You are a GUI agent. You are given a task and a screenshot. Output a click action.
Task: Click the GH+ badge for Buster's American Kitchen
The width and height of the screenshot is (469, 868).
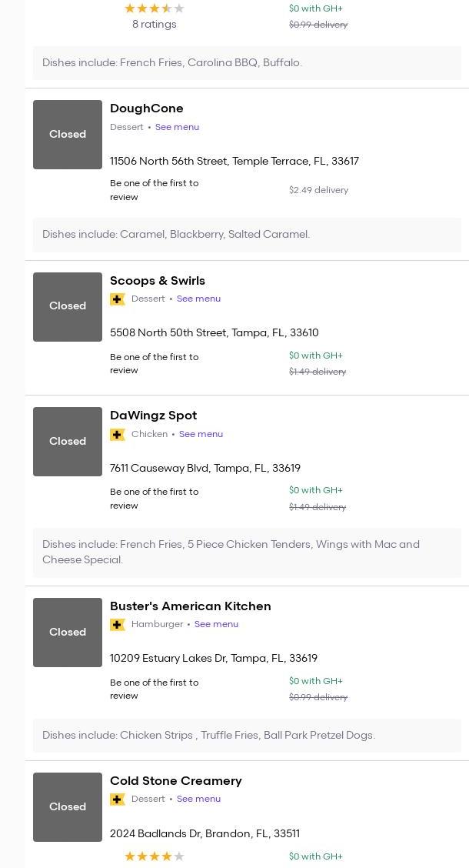[118, 625]
